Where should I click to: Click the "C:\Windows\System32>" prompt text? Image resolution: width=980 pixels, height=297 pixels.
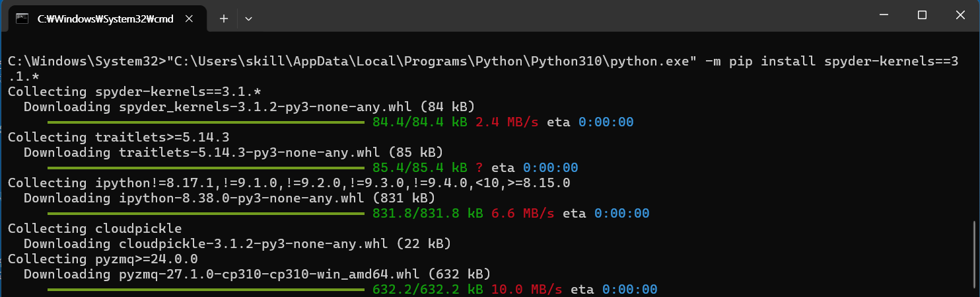coord(87,62)
